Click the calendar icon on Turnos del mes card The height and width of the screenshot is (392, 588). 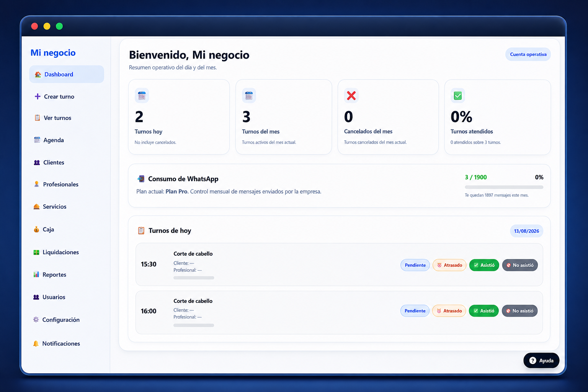[249, 96]
